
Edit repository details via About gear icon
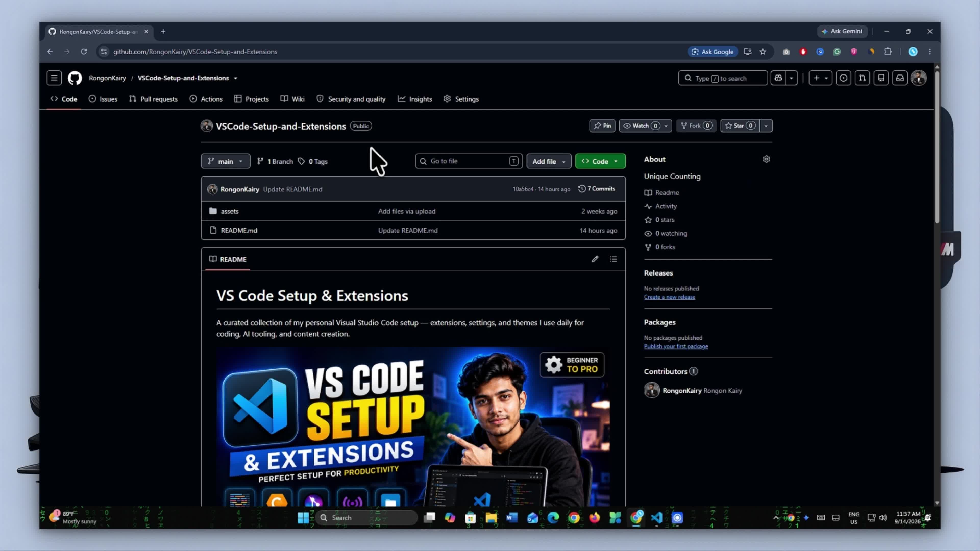tap(766, 159)
